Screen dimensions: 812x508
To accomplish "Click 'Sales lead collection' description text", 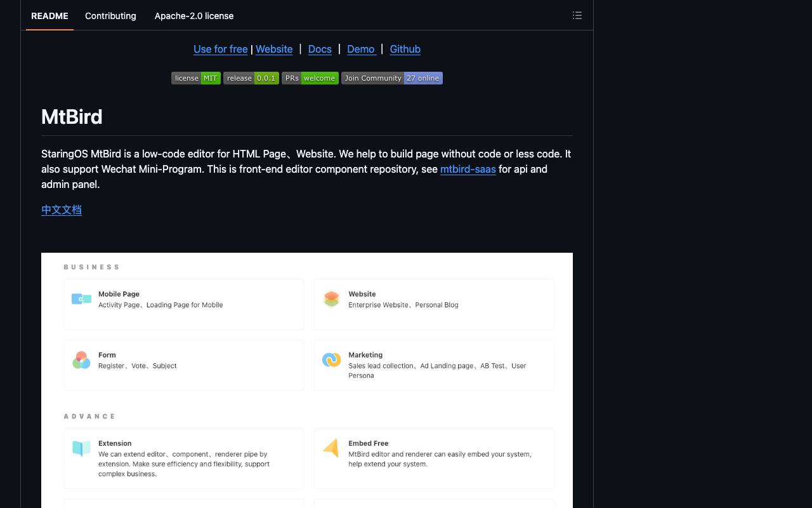I will (x=437, y=371).
